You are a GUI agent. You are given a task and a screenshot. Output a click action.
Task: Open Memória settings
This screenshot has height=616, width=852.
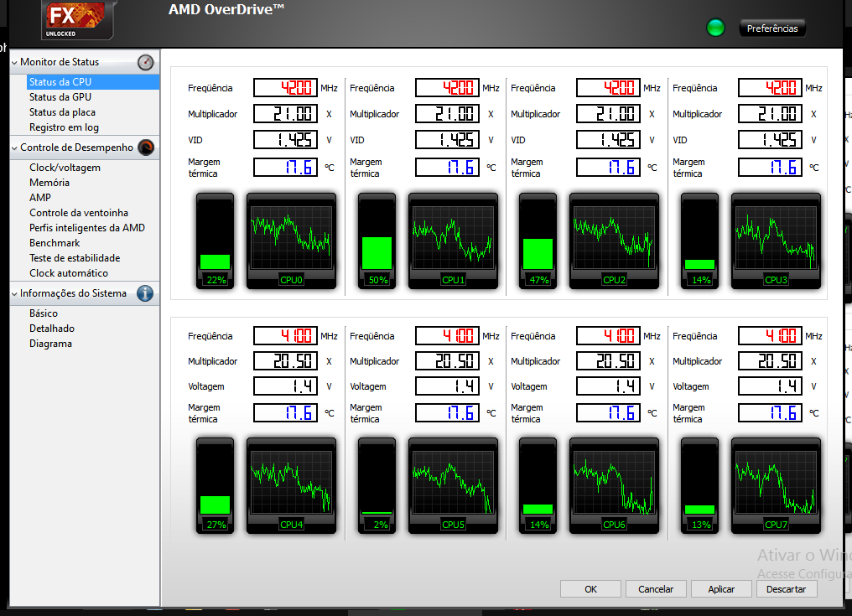click(x=49, y=183)
